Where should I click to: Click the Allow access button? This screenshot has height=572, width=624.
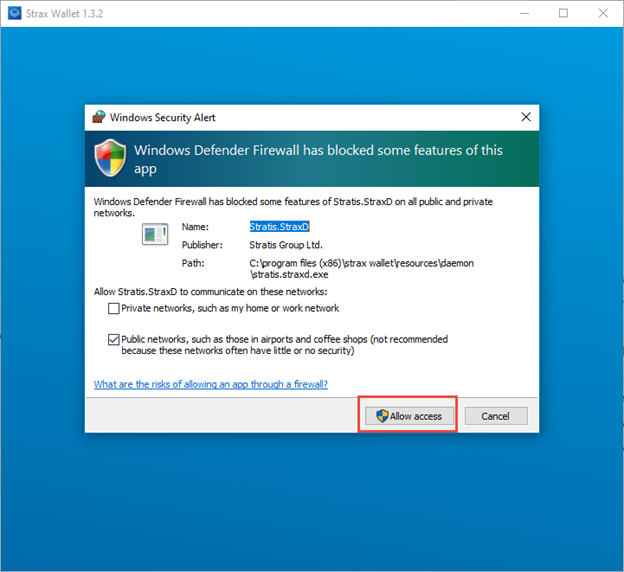click(409, 416)
